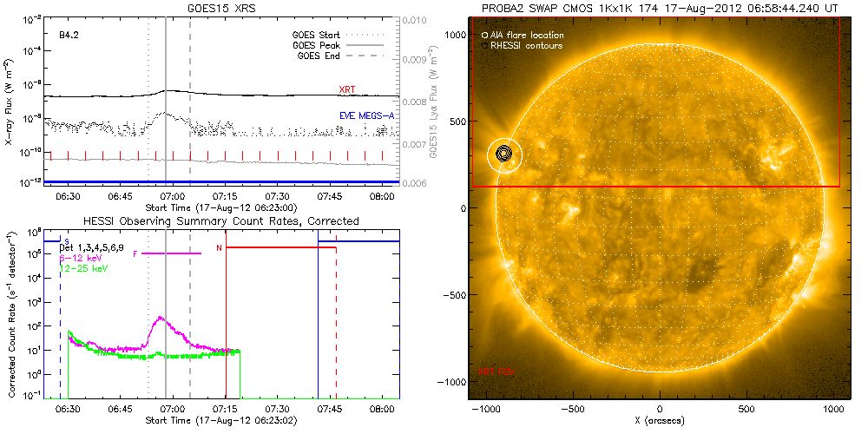
Task: Click the white AIA flare location legend marker
Action: 483,35
